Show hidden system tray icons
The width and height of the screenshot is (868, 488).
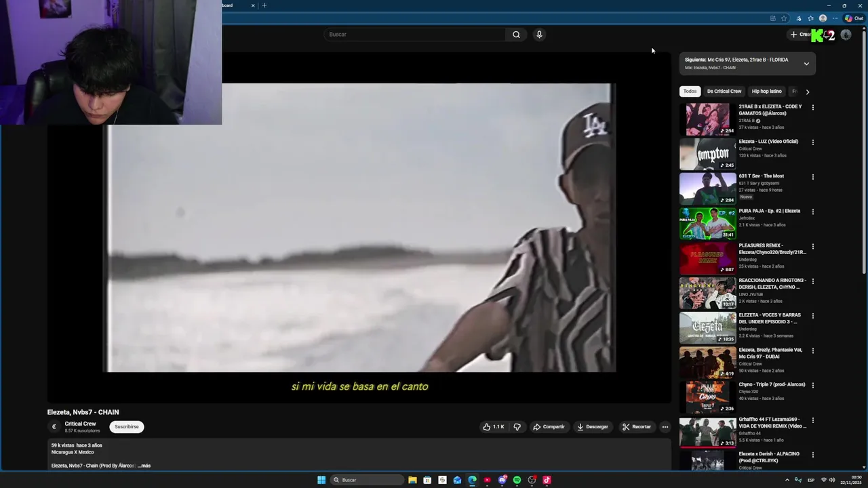click(x=787, y=480)
